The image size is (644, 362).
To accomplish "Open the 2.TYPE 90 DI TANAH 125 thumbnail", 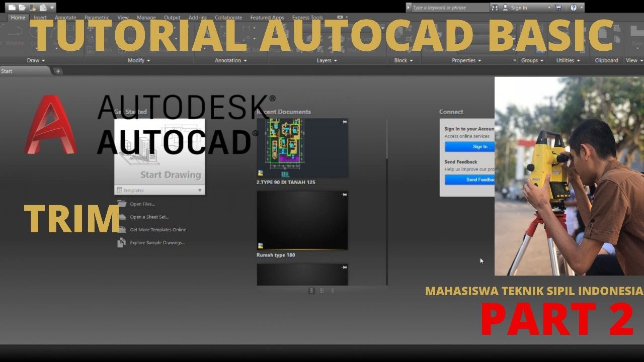I will (x=302, y=148).
